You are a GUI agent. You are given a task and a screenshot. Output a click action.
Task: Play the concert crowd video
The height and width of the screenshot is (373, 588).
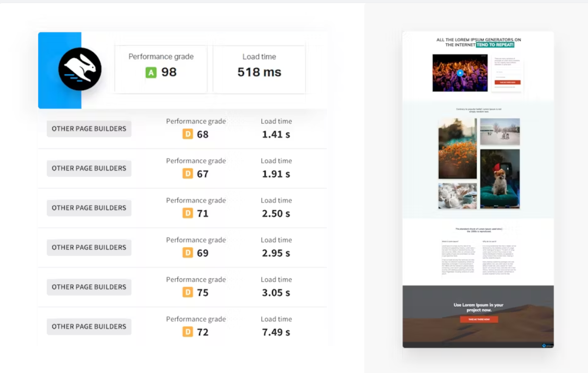(x=460, y=73)
